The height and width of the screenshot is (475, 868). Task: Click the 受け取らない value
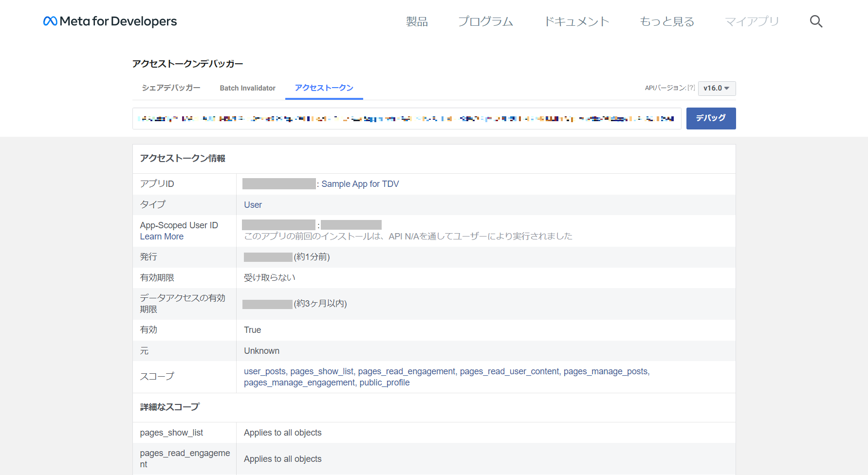point(270,277)
